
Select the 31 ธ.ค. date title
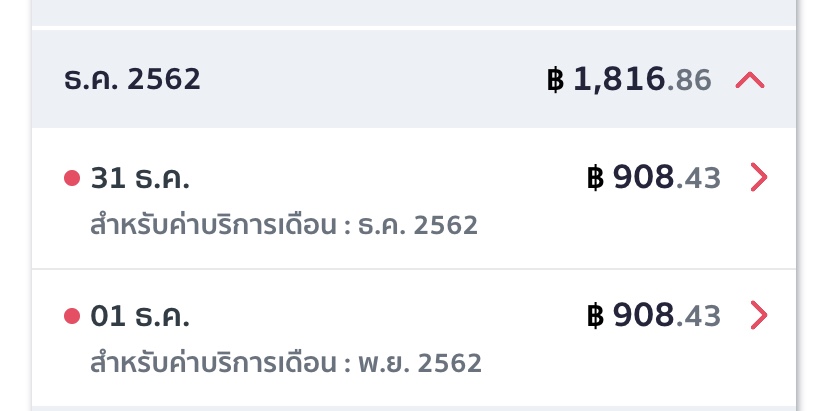[x=140, y=178]
